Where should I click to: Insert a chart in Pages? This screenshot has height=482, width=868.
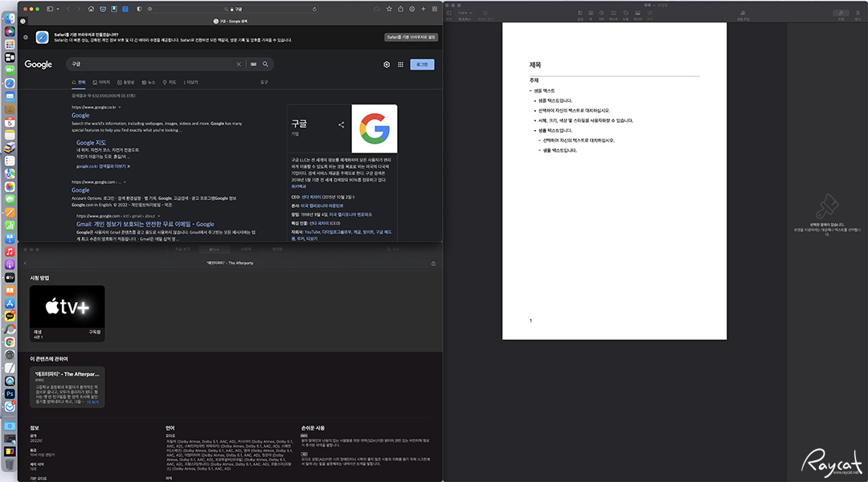tap(602, 13)
